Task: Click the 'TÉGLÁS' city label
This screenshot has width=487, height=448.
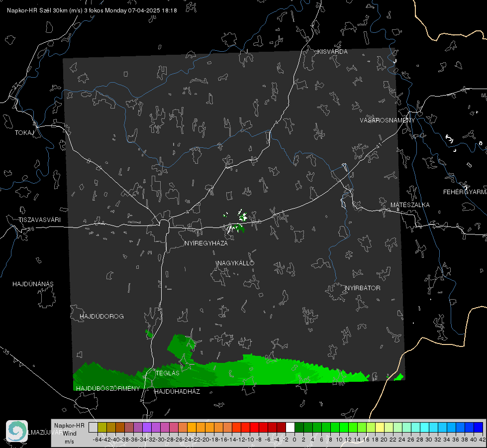Action: (x=168, y=373)
